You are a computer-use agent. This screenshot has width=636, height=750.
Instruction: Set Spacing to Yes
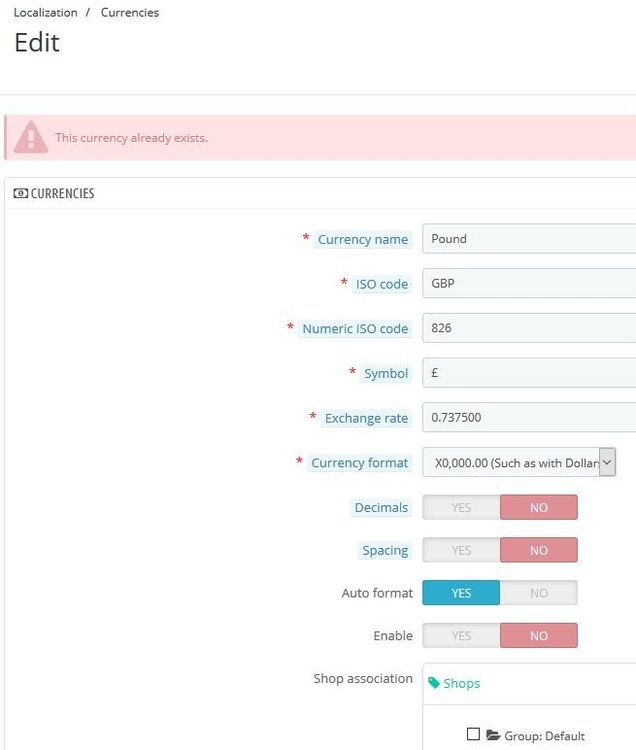tap(461, 550)
